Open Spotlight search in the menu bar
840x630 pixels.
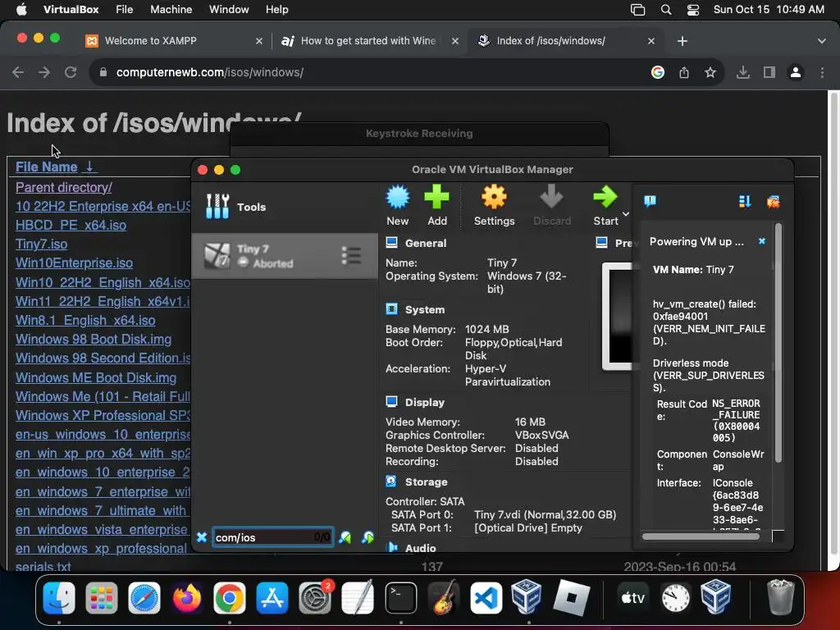666,10
